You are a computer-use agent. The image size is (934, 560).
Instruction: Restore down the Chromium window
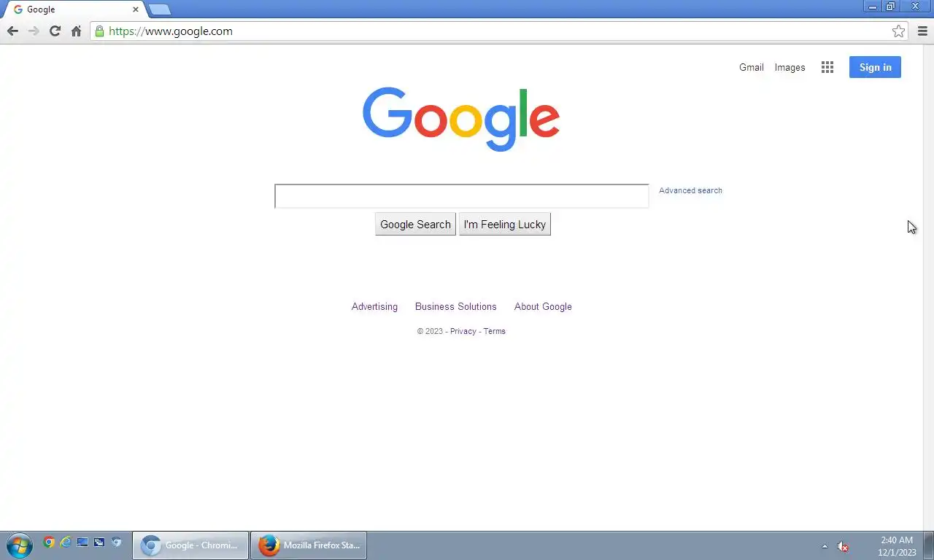pyautogui.click(x=890, y=7)
